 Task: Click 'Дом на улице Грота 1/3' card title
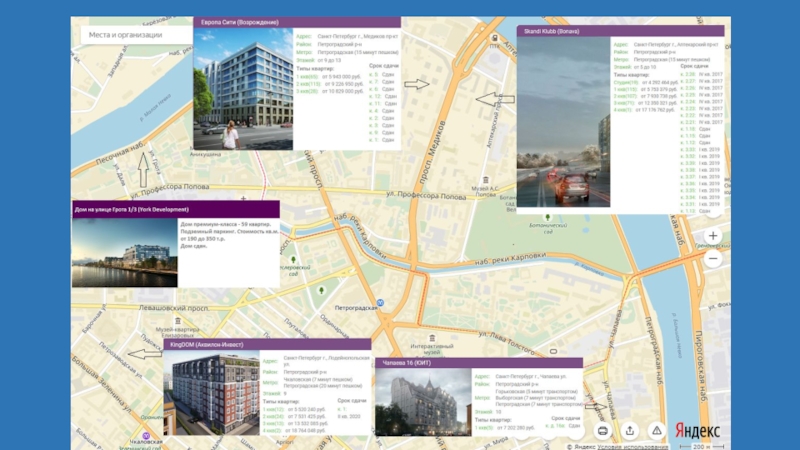pos(132,210)
